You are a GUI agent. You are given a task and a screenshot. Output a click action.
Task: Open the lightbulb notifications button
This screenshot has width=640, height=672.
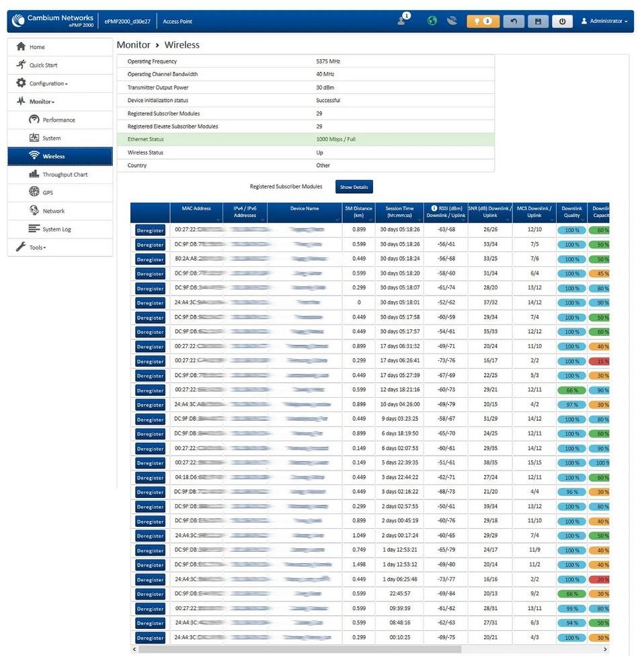point(483,21)
